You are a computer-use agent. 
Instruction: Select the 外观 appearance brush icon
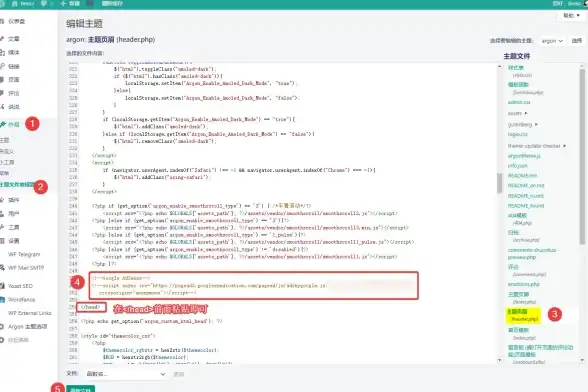[x=3, y=124]
